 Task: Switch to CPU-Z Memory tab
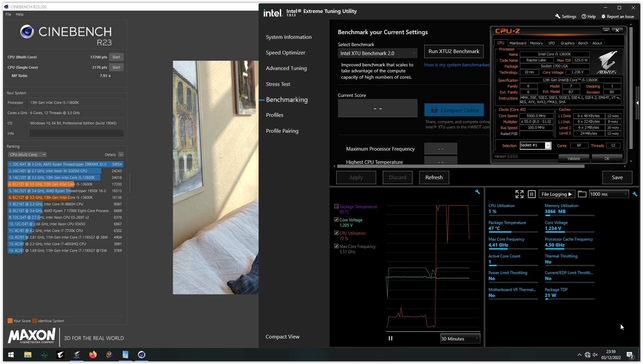pos(536,43)
